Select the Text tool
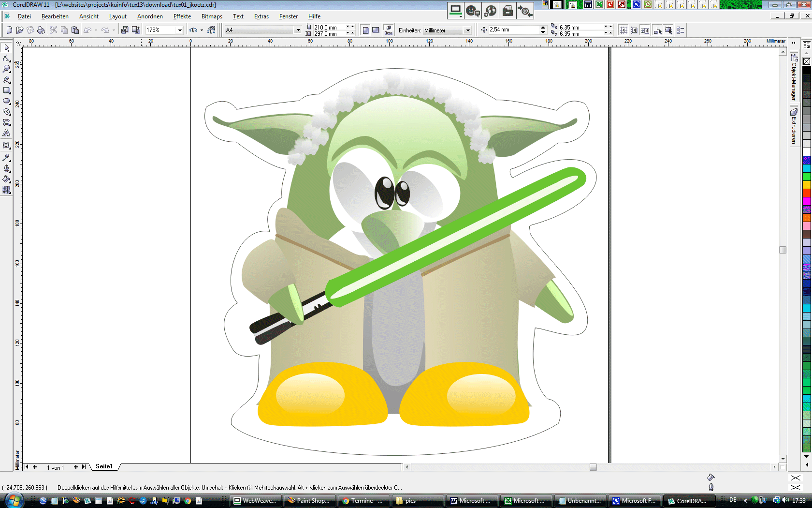Screen dimensions: 812x508 pos(7,133)
